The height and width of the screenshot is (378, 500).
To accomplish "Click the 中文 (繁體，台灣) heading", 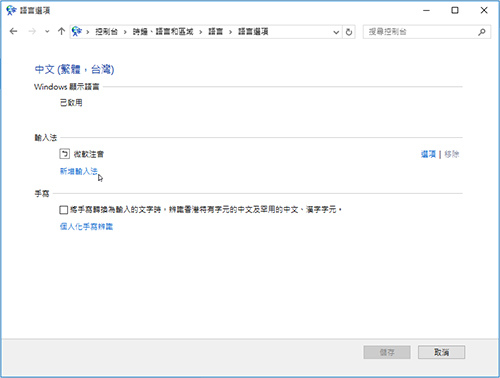I will point(74,69).
